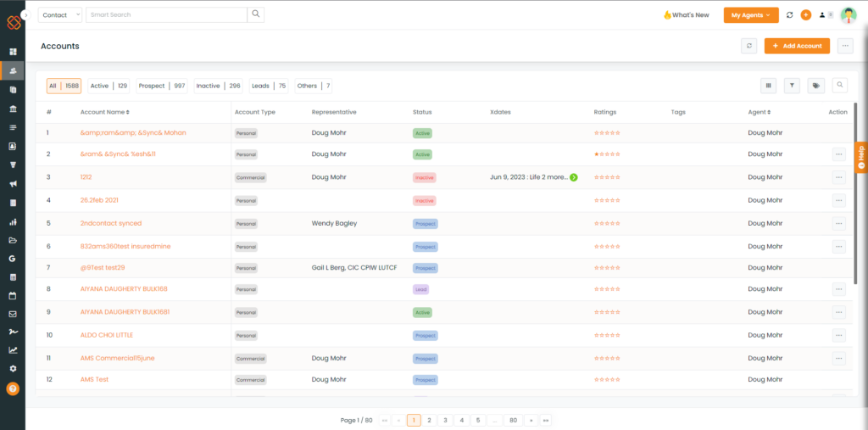The height and width of the screenshot is (430, 868).
Task: Open the user avatar profile picture
Action: [x=849, y=15]
